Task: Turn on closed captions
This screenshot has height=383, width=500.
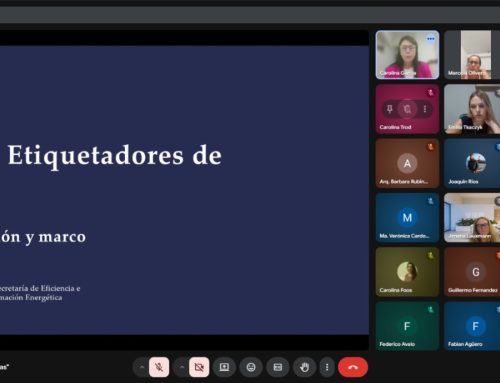Action: (278, 367)
